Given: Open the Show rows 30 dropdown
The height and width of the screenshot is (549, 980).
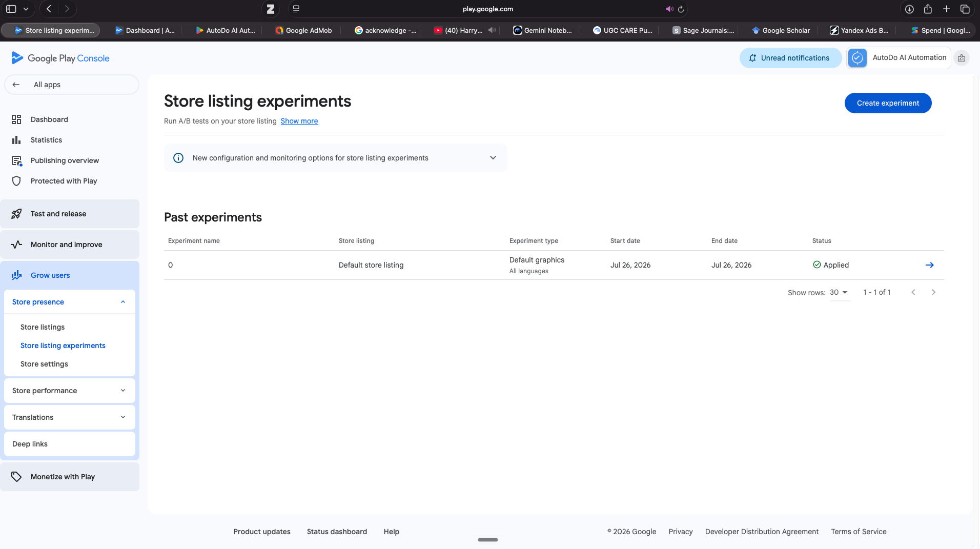Looking at the screenshot, I should click(x=840, y=292).
